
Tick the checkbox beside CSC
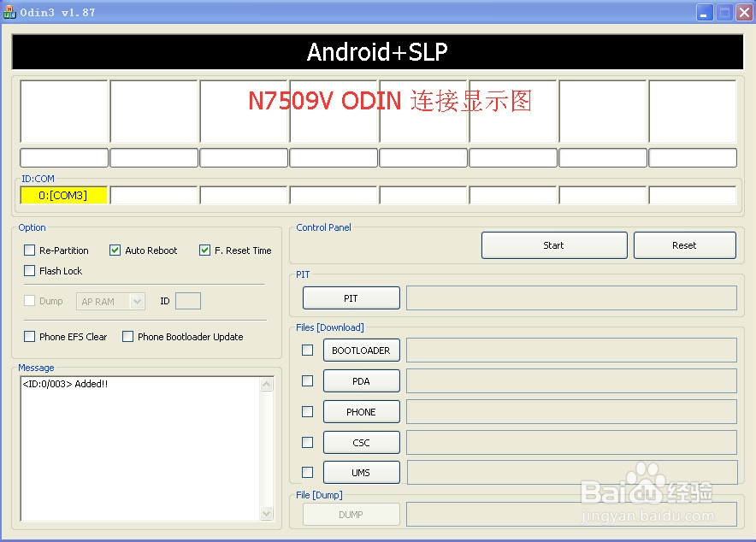point(307,442)
